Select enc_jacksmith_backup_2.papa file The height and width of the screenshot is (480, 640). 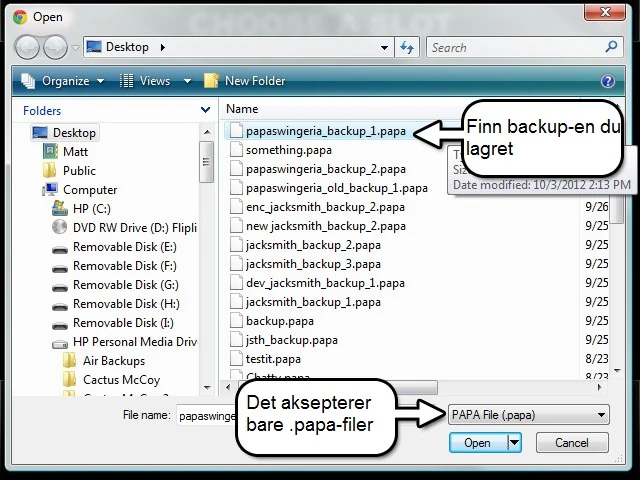[317, 207]
